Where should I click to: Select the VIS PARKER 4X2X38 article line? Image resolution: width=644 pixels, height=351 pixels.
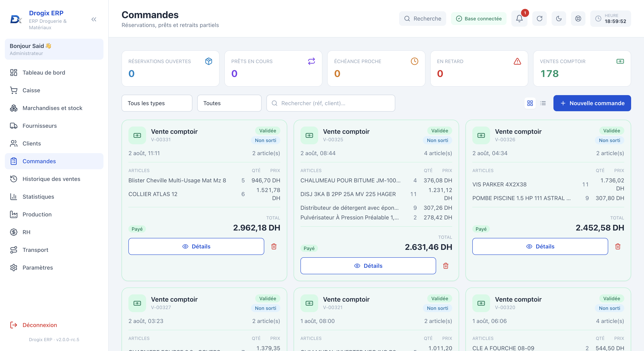[548, 185]
